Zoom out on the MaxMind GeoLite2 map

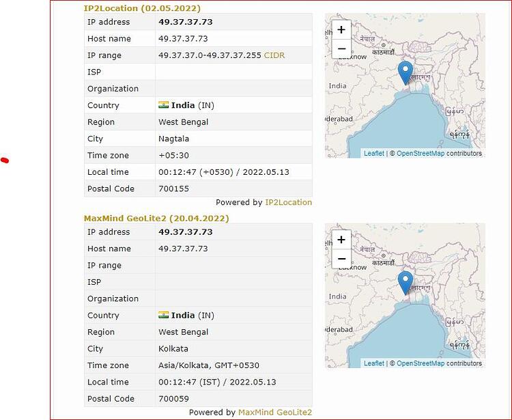341,259
